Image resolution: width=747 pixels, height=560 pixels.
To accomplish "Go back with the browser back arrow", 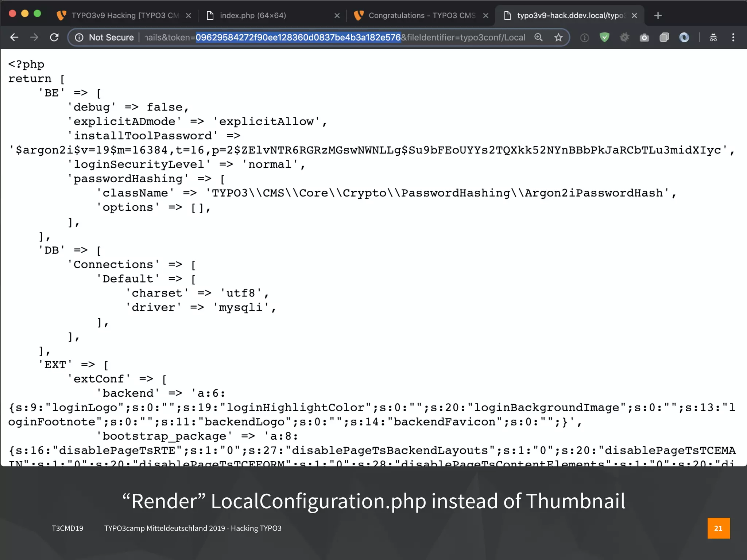I will pyautogui.click(x=14, y=37).
